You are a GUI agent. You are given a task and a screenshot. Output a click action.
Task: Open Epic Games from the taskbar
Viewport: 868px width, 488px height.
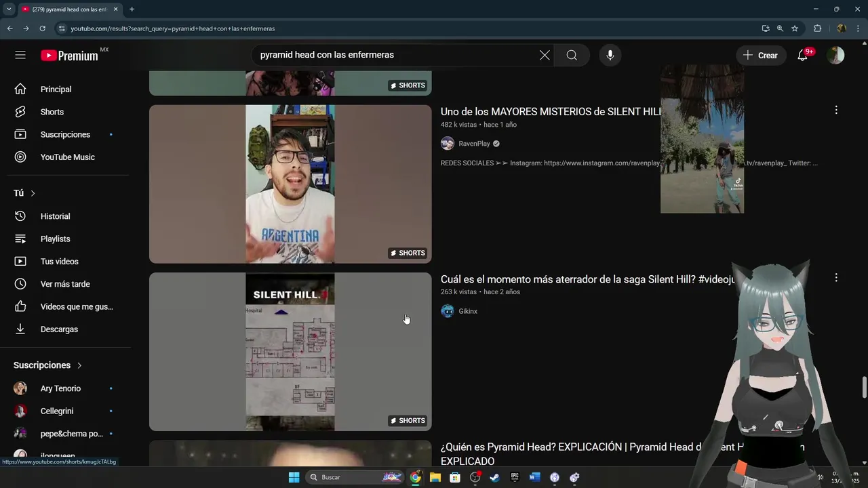[x=515, y=477]
